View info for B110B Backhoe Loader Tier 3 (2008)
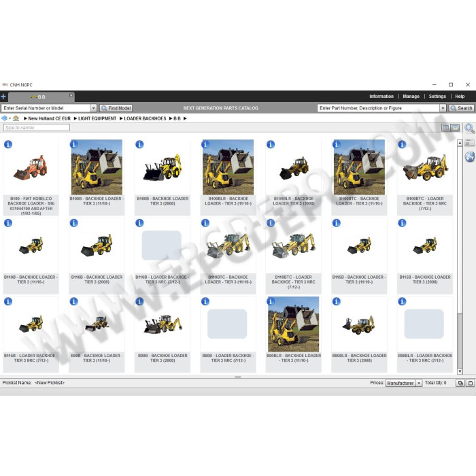Screen dimensions: 476x476 point(74,223)
